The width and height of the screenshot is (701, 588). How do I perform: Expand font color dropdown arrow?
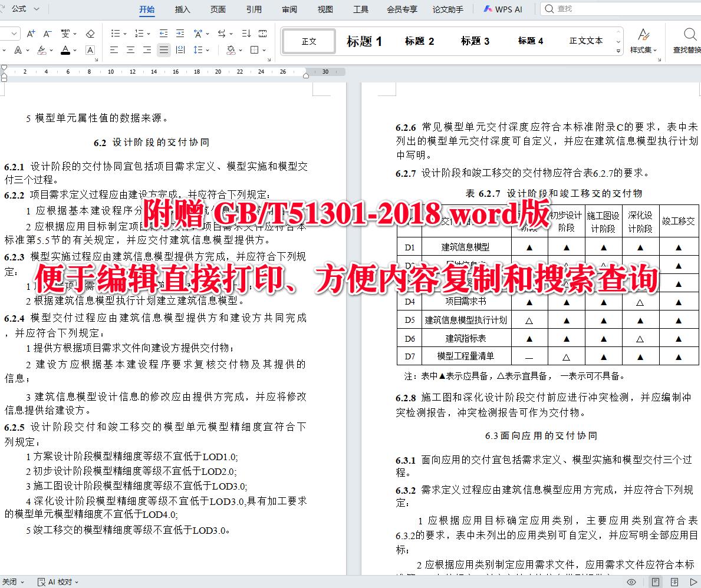[75, 50]
